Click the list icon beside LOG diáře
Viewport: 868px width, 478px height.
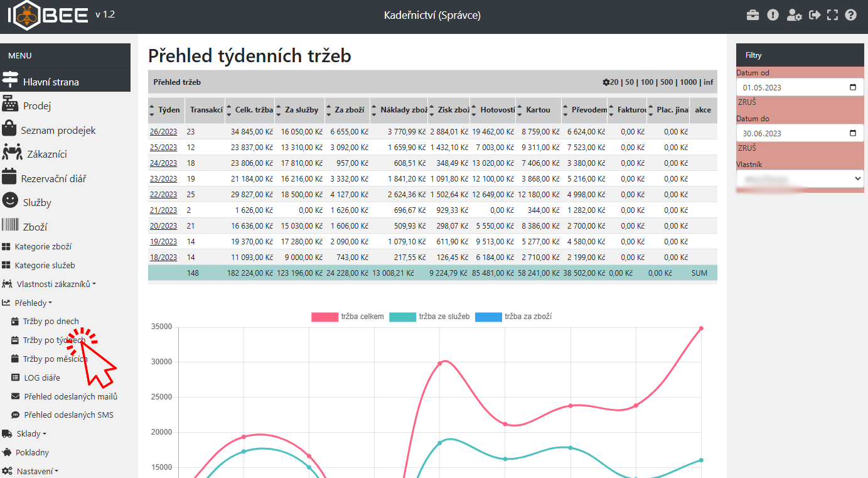point(16,378)
